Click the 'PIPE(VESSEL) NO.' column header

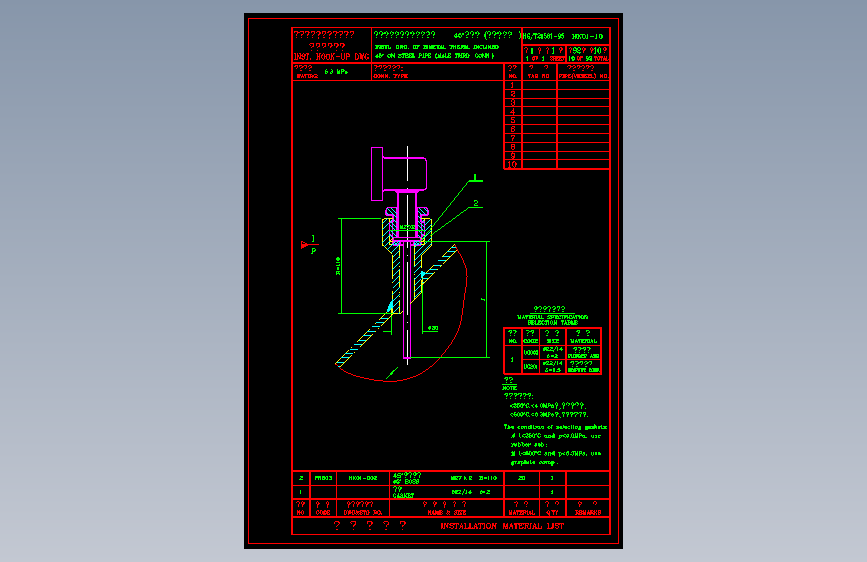click(x=583, y=76)
